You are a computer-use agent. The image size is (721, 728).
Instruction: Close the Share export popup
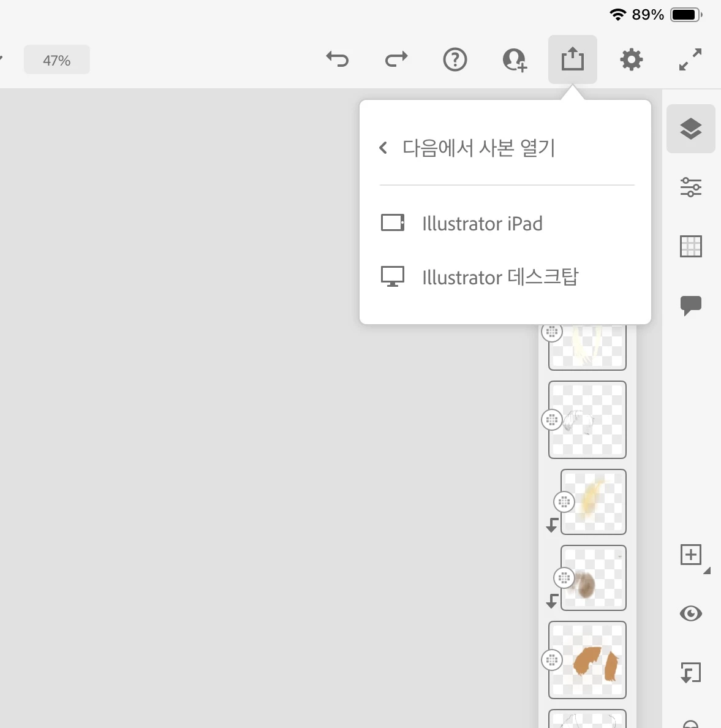(572, 59)
